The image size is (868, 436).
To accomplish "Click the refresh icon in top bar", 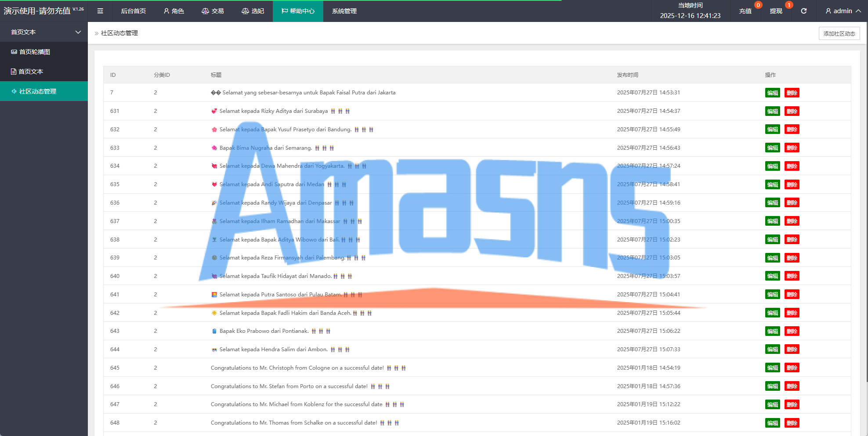I will (803, 11).
